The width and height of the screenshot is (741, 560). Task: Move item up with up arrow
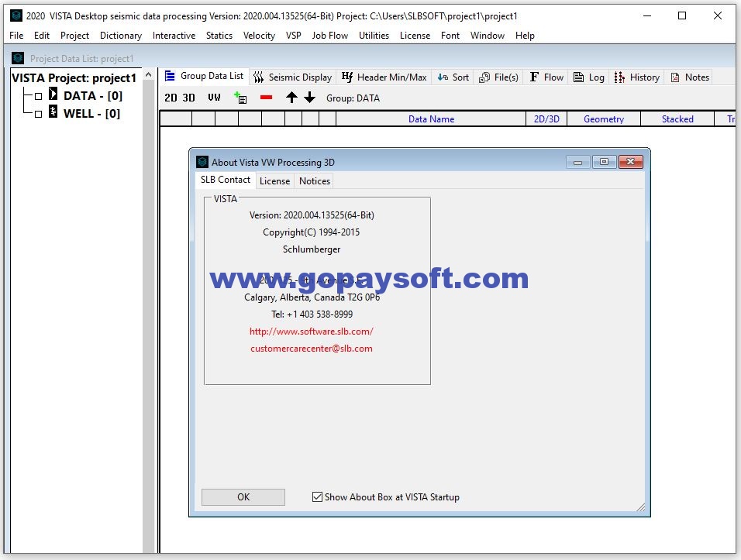click(291, 98)
